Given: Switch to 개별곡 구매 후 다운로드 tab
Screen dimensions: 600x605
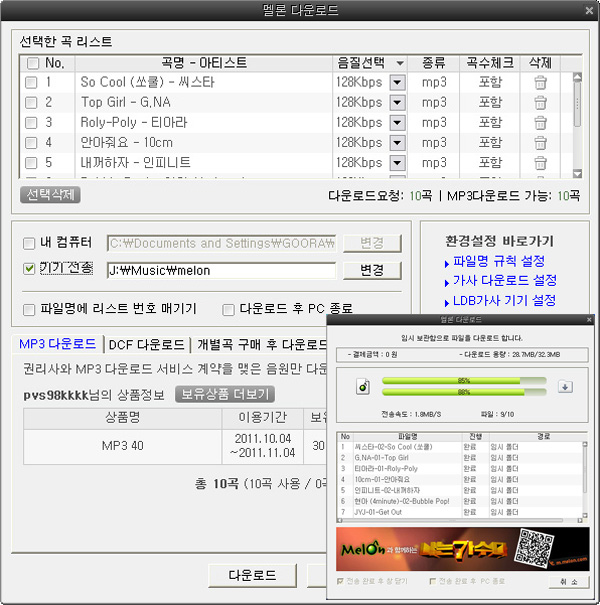Looking at the screenshot, I should coord(262,345).
